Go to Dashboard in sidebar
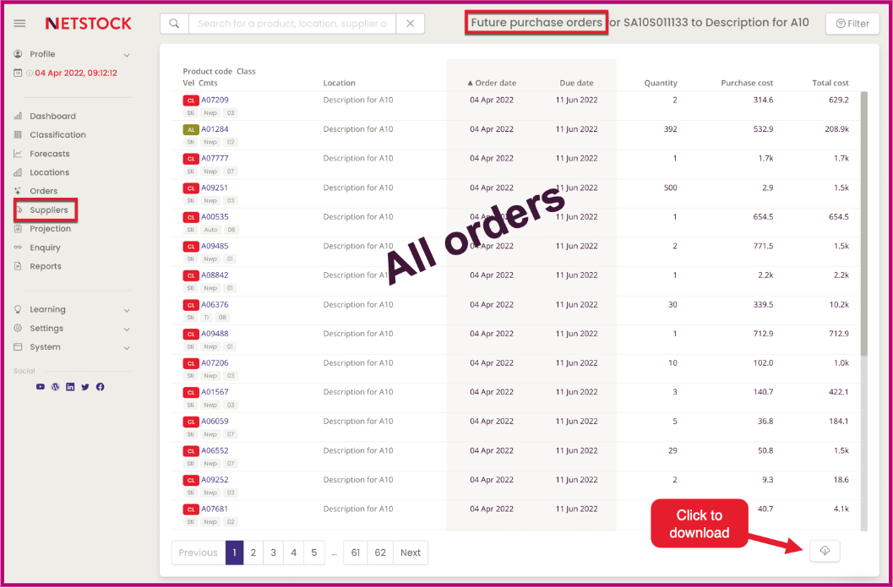 (52, 117)
